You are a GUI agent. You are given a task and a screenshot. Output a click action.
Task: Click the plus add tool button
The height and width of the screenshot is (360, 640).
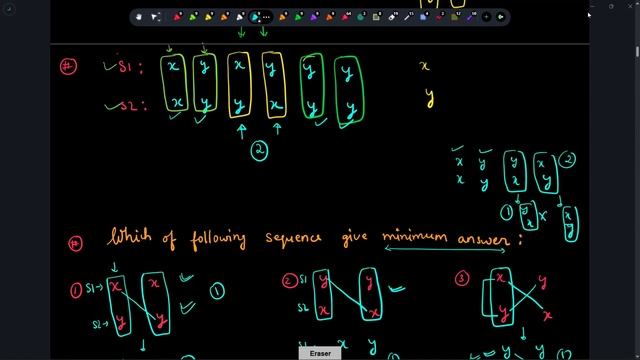tap(486, 17)
